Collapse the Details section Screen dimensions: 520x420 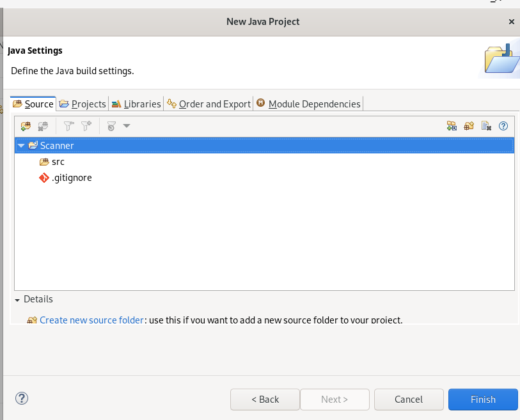(17, 300)
